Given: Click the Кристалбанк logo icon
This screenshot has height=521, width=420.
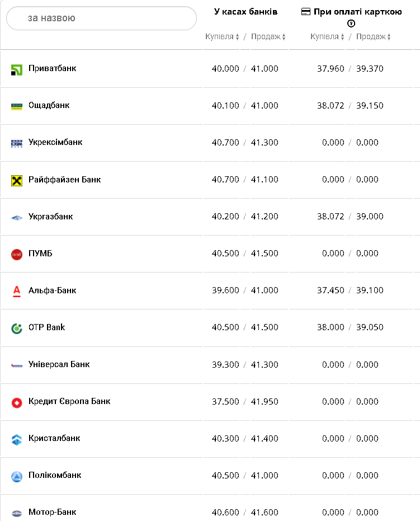Looking at the screenshot, I should pyautogui.click(x=17, y=439).
